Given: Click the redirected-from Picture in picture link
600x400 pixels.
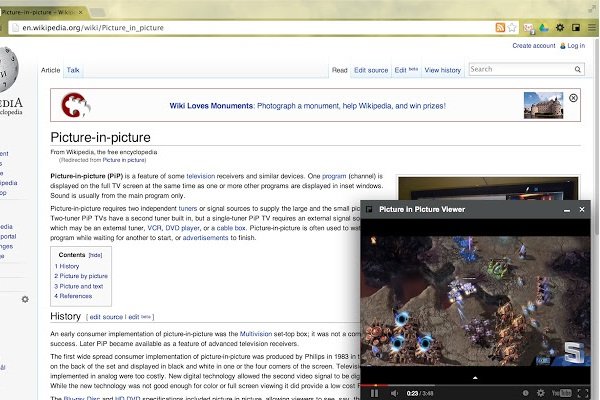Looking at the screenshot, I should point(124,160).
